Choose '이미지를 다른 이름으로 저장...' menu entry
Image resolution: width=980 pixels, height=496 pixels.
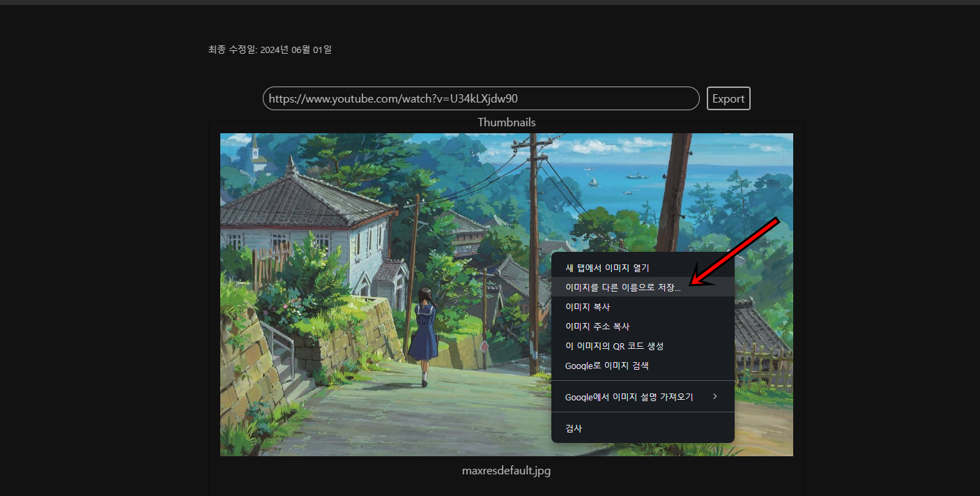643,287
